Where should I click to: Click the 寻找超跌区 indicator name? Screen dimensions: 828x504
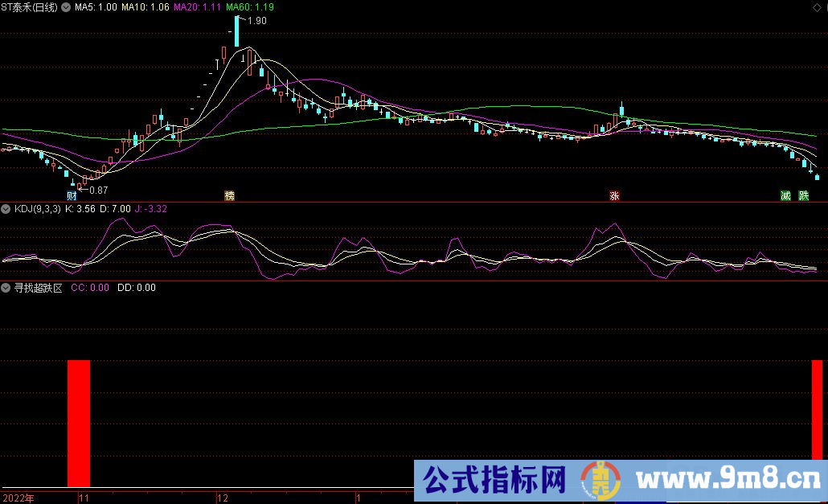(38, 288)
